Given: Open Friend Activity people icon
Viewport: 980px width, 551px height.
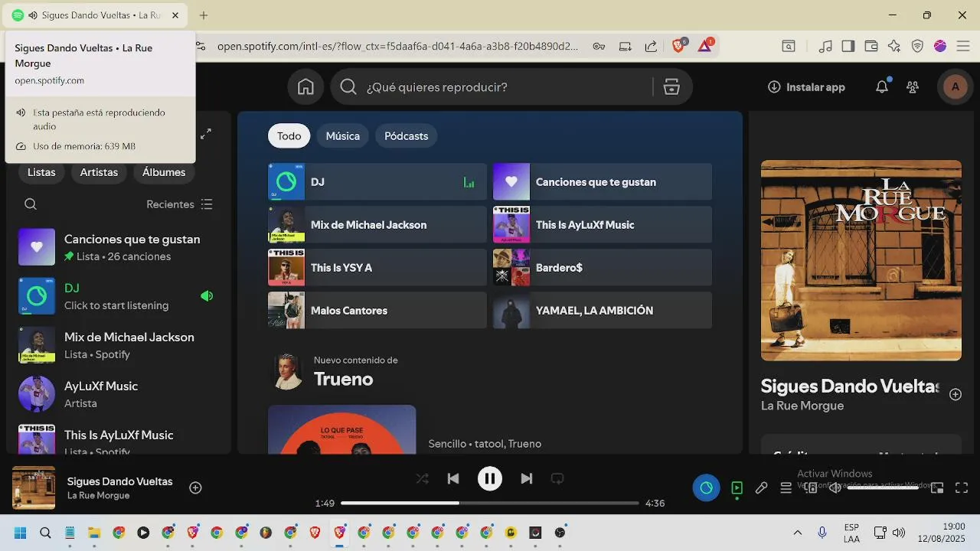Looking at the screenshot, I should [913, 87].
